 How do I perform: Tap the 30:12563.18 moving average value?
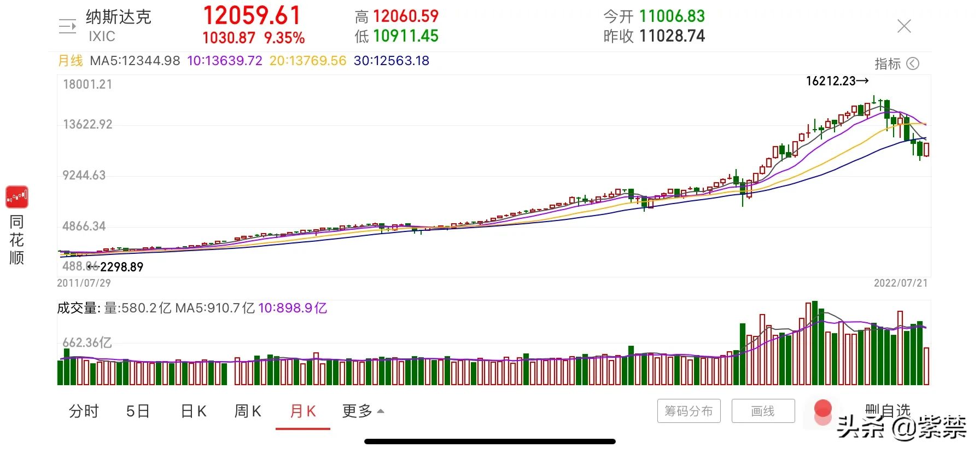coord(392,61)
